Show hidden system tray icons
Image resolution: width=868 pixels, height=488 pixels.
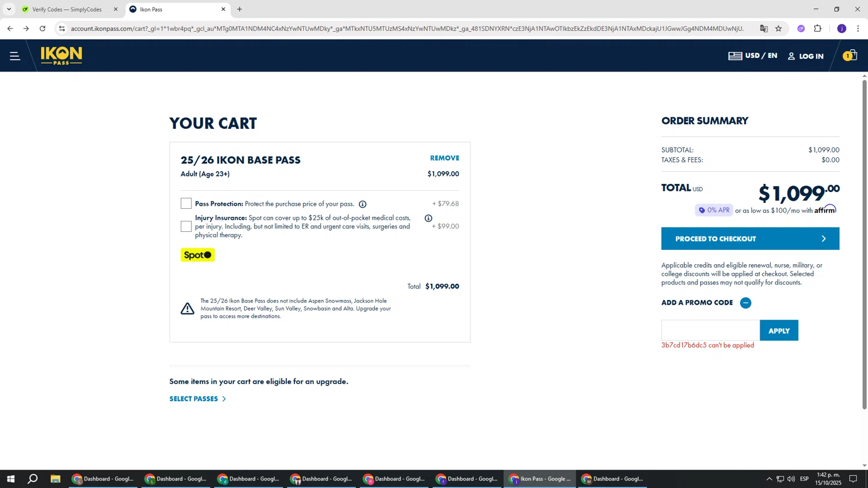769,479
